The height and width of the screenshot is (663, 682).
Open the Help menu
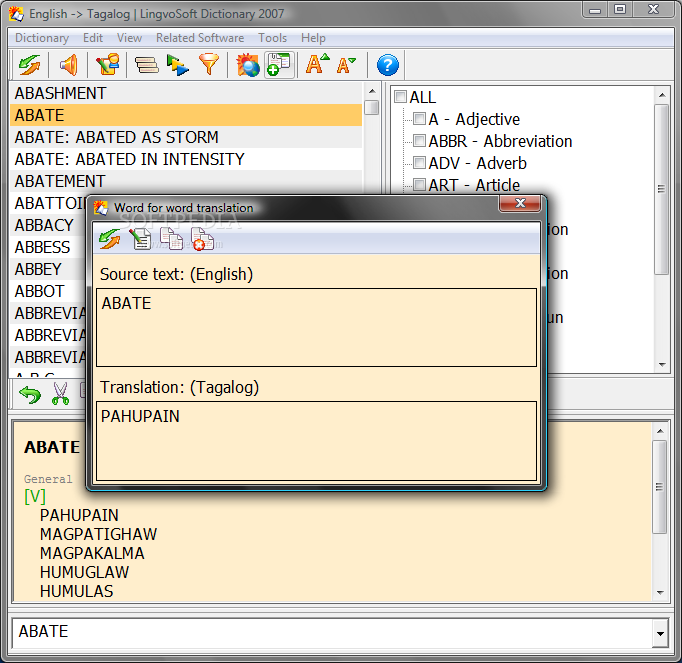point(313,38)
